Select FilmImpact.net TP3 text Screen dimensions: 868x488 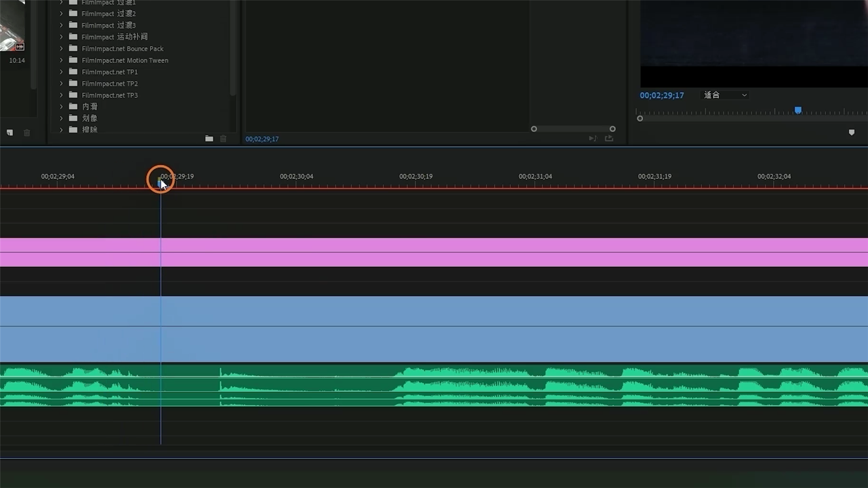(110, 95)
